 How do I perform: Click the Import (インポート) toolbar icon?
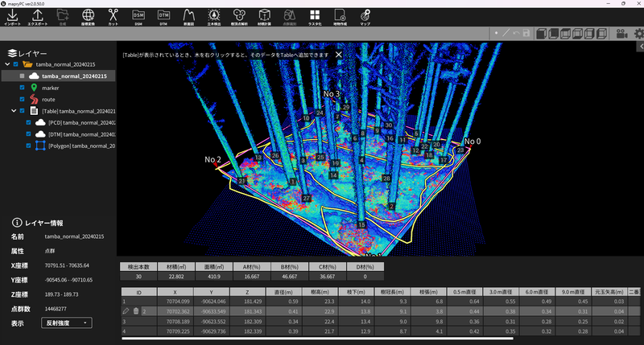pyautogui.click(x=12, y=17)
